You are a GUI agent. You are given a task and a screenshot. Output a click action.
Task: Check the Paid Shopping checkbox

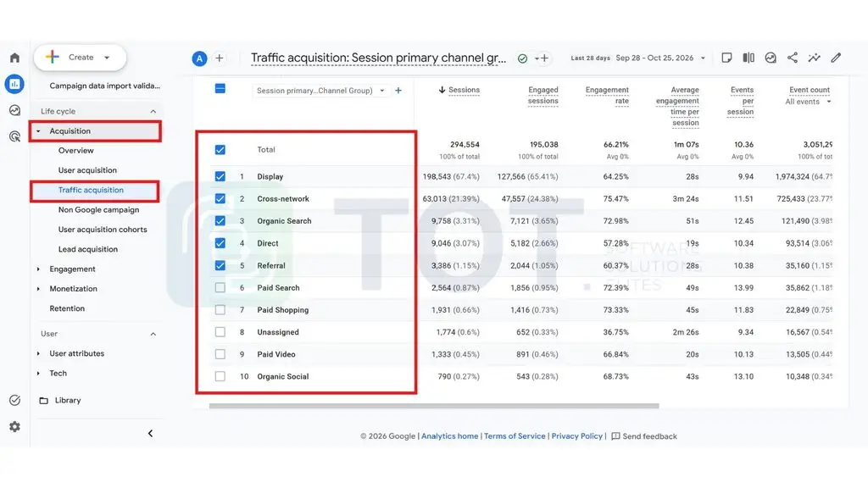coord(220,310)
